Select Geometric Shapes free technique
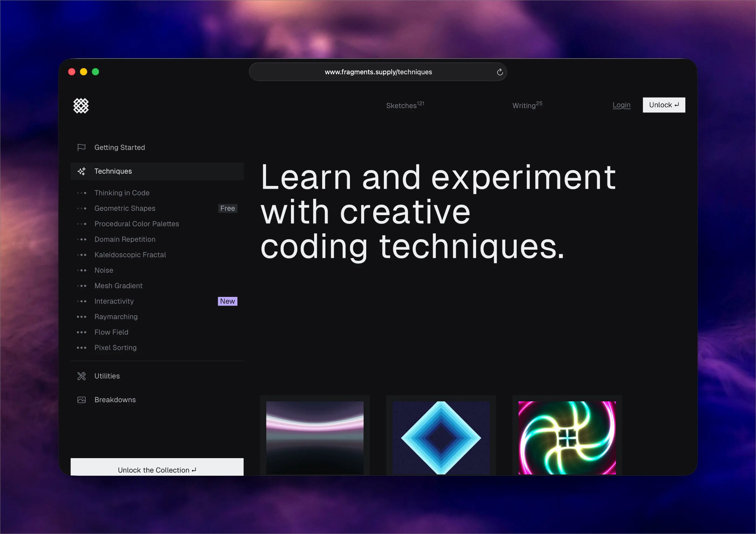Screen dimensions: 756x534 [125, 208]
